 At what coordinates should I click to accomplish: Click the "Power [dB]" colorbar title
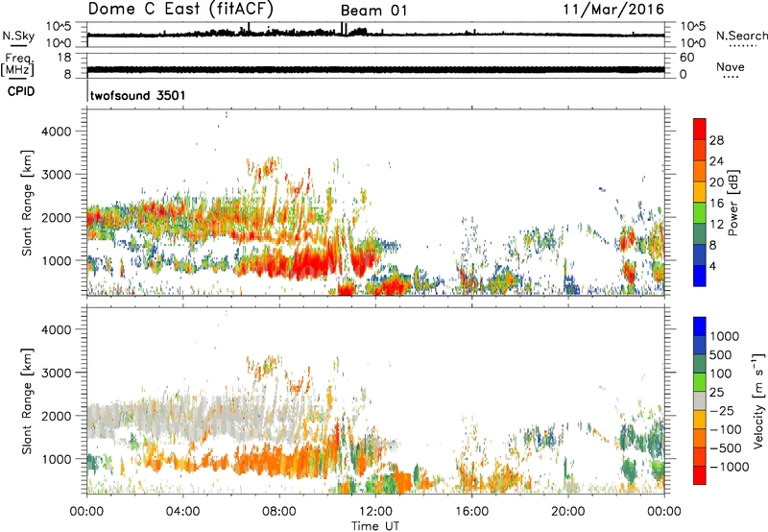click(733, 203)
